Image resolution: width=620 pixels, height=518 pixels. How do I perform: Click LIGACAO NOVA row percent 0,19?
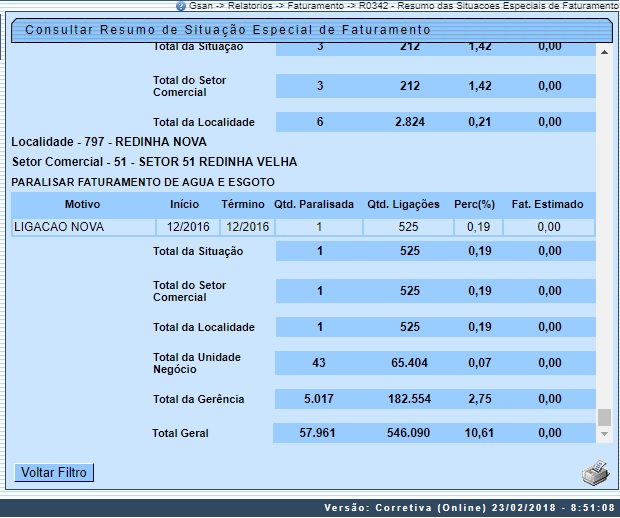478,227
